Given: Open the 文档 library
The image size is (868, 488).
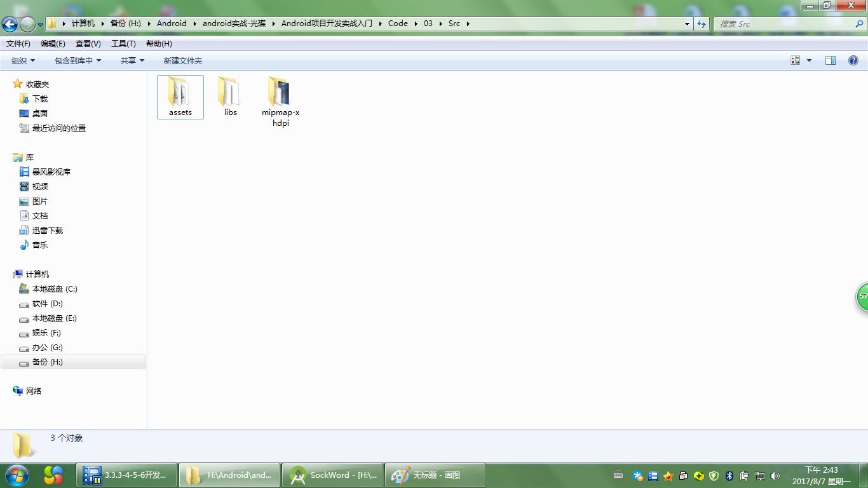Looking at the screenshot, I should tap(40, 216).
